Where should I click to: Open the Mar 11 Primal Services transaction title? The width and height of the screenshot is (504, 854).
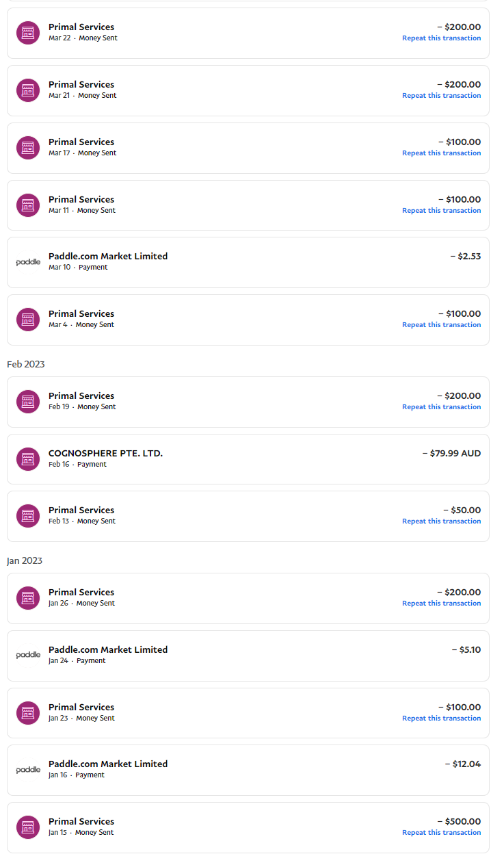pos(81,200)
